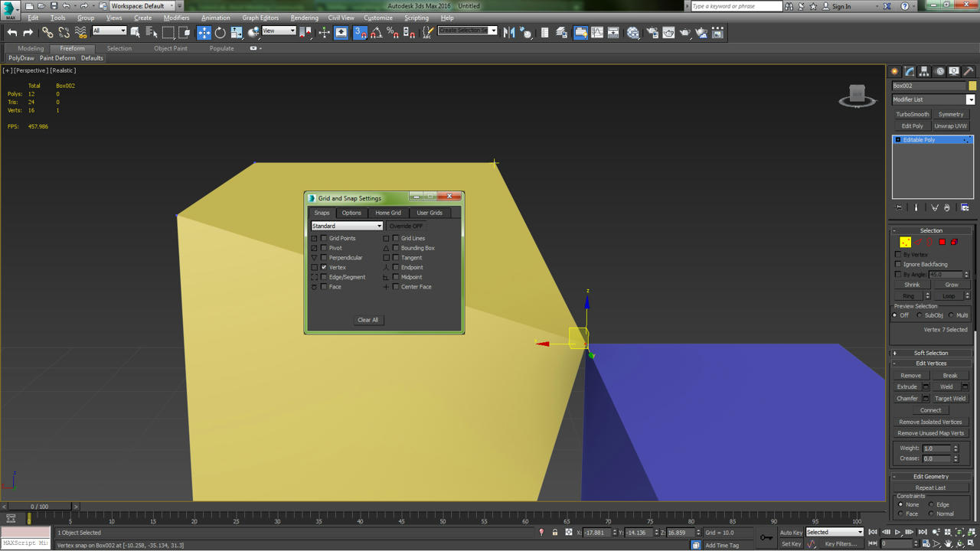980x551 pixels.
Task: Click the Mirror tool icon
Action: point(509,32)
